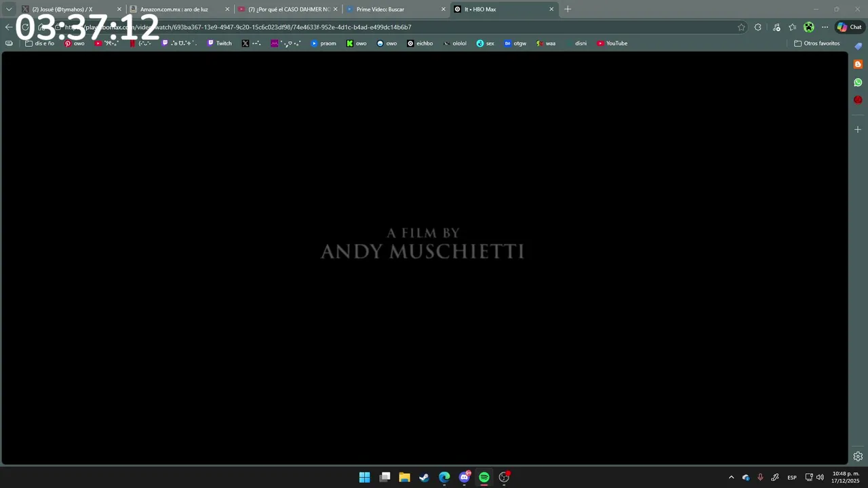Open the otgw bookmark
The image size is (868, 488).
click(x=515, y=43)
